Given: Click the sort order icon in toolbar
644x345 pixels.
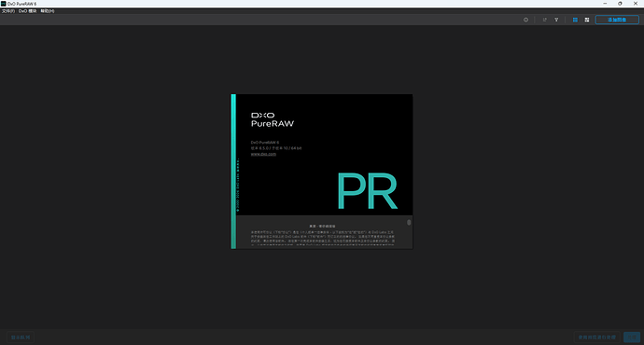Looking at the screenshot, I should pyautogui.click(x=545, y=20).
